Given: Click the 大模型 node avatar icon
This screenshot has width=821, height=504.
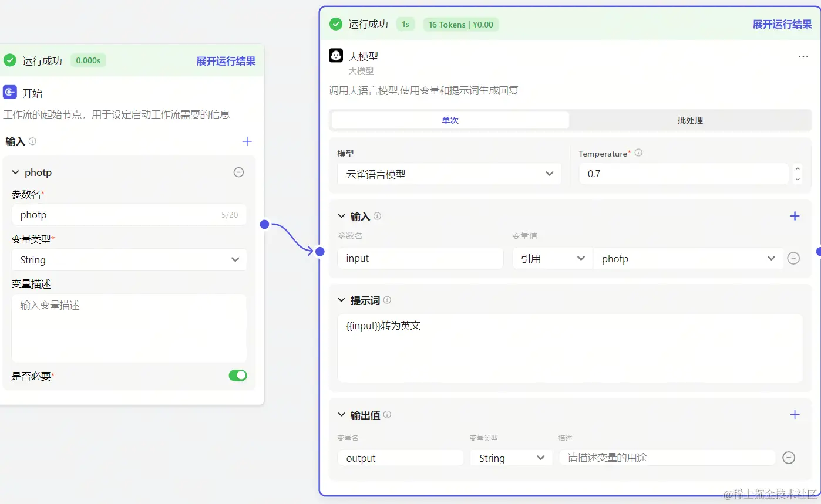Looking at the screenshot, I should [336, 56].
